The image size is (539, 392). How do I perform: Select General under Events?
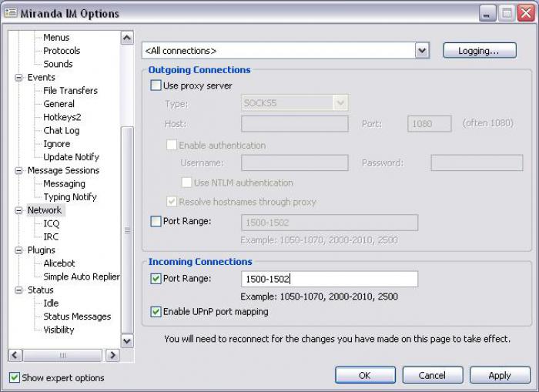click(x=59, y=104)
